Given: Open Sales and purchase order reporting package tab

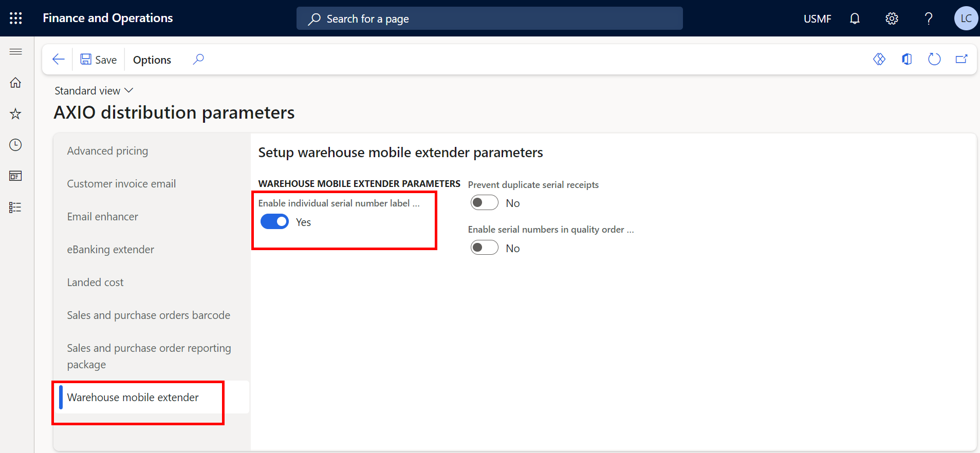Looking at the screenshot, I should pos(152,356).
